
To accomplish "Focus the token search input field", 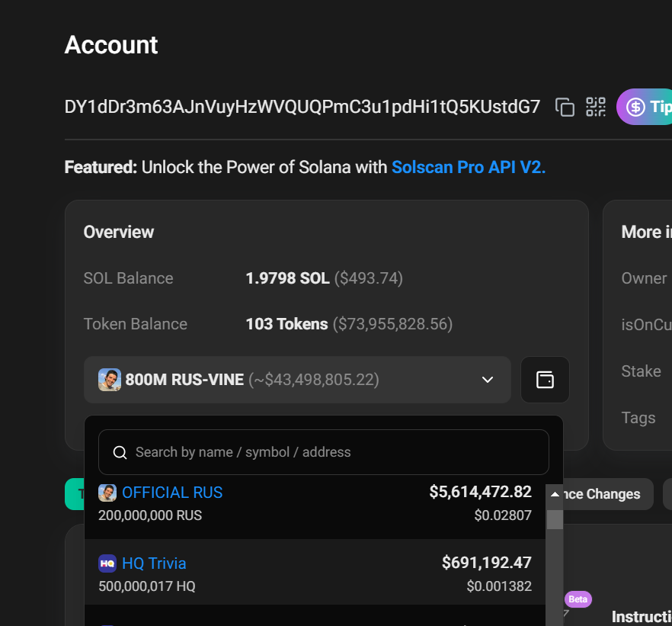I will (324, 452).
